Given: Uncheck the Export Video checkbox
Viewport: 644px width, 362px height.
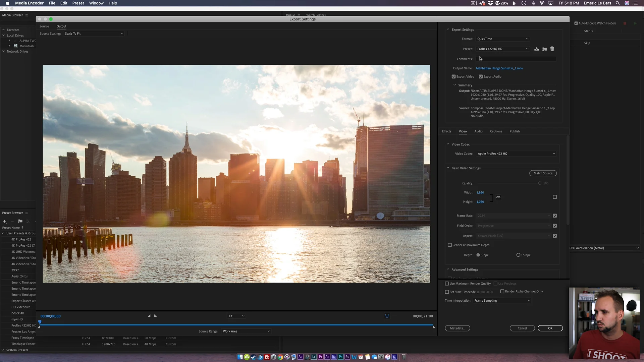Looking at the screenshot, I should pos(453,77).
